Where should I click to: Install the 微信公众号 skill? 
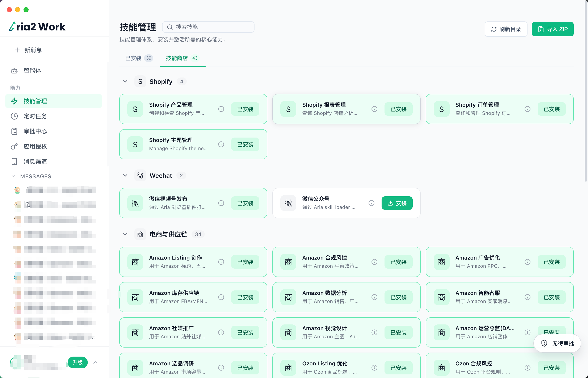[x=397, y=203]
